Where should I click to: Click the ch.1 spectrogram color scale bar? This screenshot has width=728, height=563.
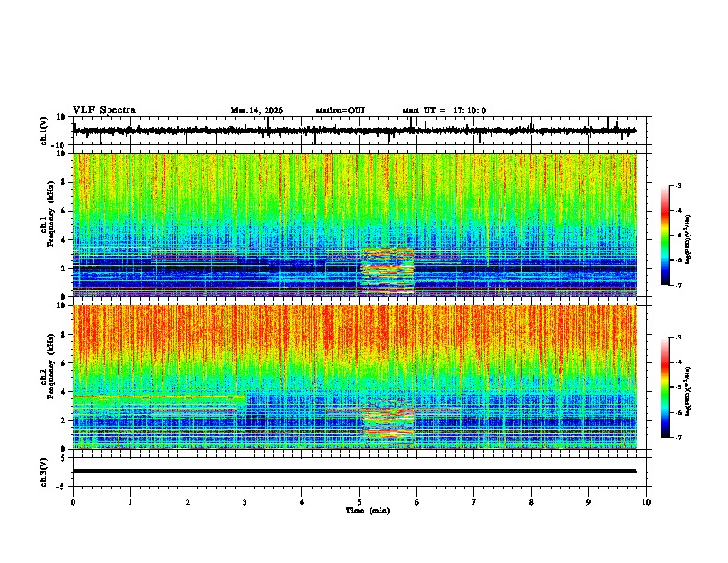click(x=665, y=236)
